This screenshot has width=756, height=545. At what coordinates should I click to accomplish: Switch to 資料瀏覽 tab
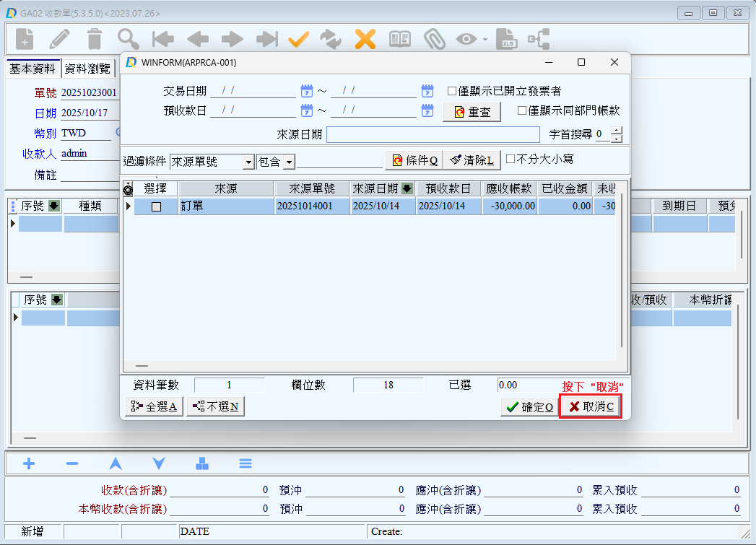tap(88, 69)
